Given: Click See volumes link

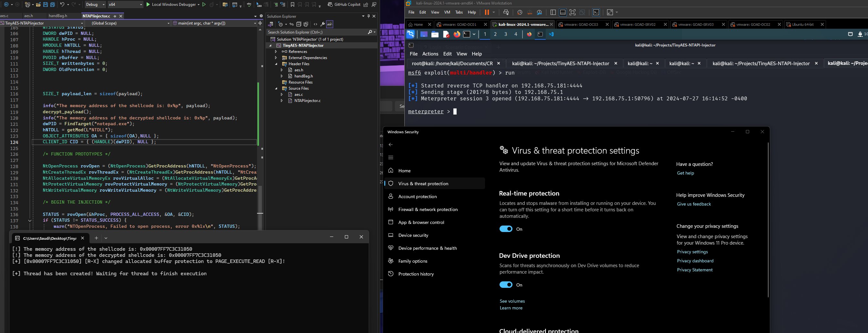Looking at the screenshot, I should tap(512, 301).
